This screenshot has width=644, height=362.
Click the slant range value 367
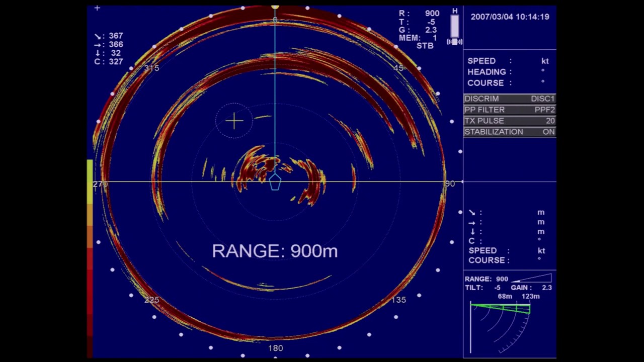[116, 36]
